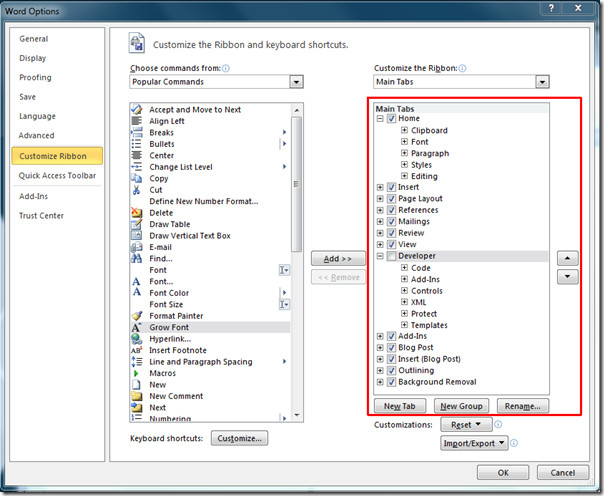
Task: Click the Rename... button
Action: point(523,406)
